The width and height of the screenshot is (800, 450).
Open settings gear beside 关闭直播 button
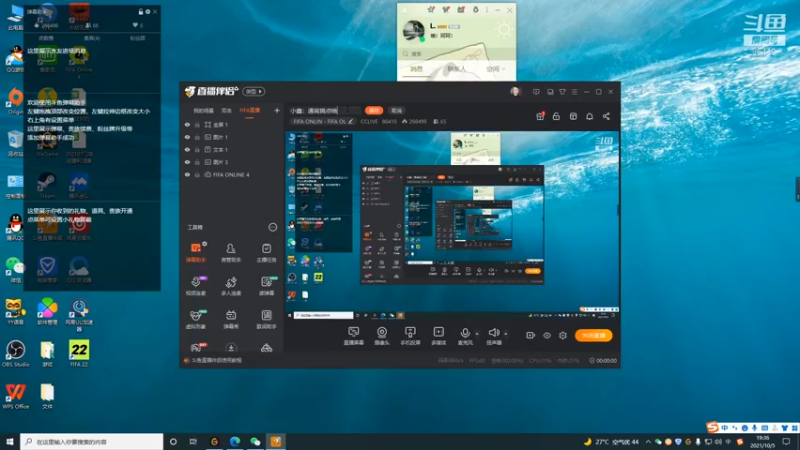[563, 335]
